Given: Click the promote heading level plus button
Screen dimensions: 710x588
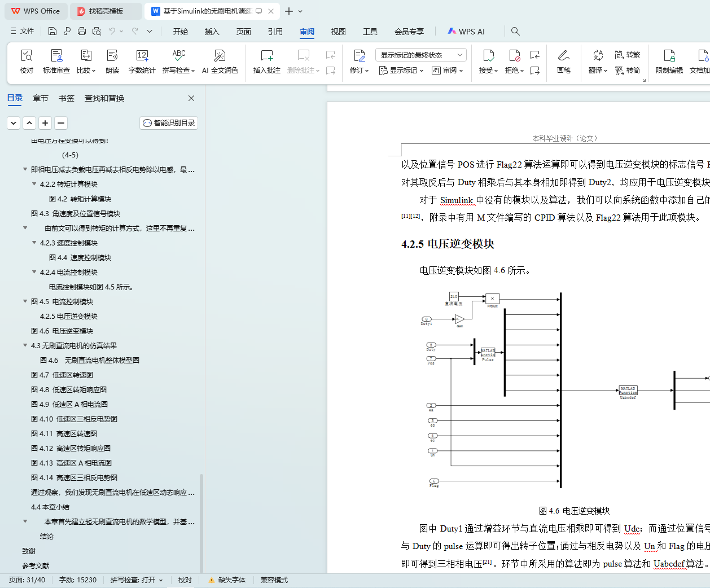Looking at the screenshot, I should click(x=45, y=122).
